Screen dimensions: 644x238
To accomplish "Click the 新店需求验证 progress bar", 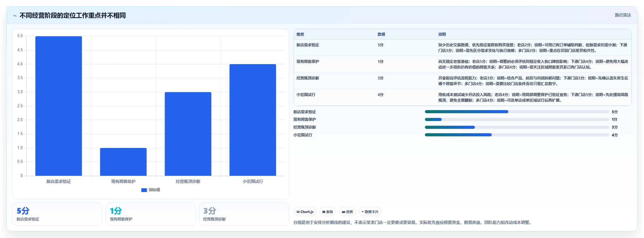I will click(x=517, y=112).
